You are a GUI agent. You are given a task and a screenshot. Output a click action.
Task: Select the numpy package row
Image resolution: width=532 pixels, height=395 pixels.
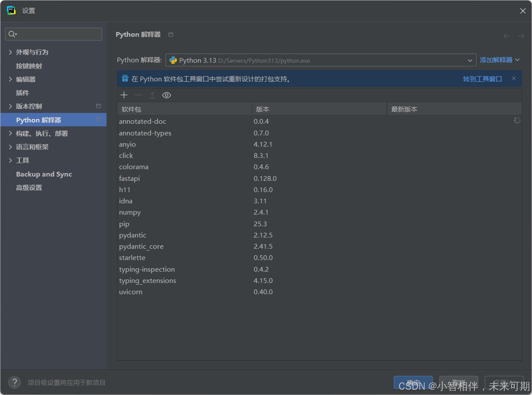pos(319,212)
